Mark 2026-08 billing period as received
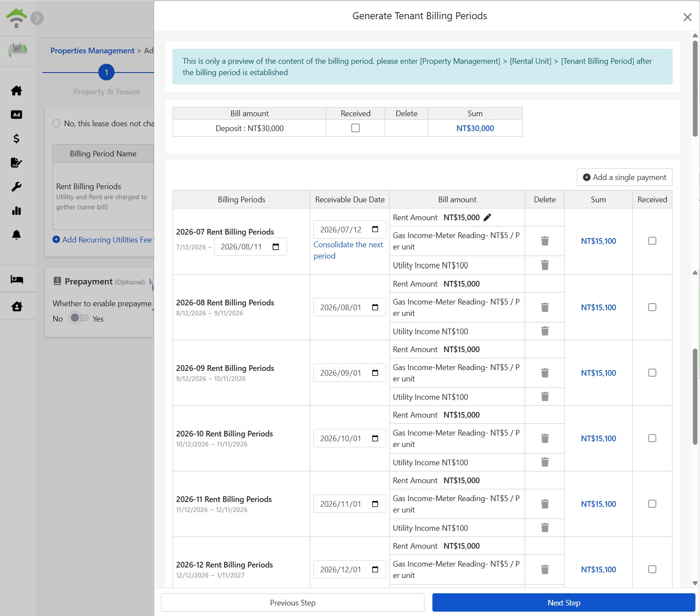 coord(652,307)
